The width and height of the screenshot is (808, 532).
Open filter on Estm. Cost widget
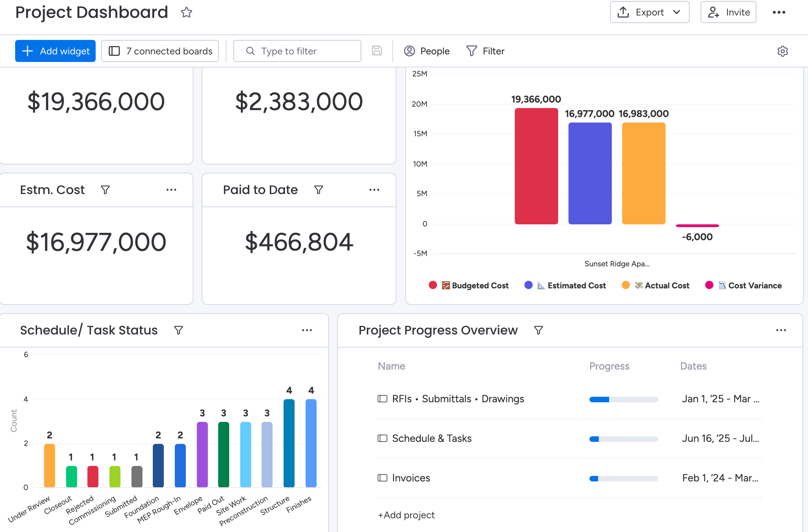(x=105, y=190)
